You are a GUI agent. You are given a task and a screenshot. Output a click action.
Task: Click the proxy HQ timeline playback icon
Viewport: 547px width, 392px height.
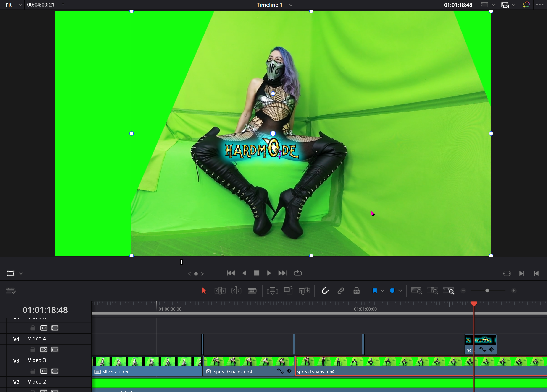(505, 5)
